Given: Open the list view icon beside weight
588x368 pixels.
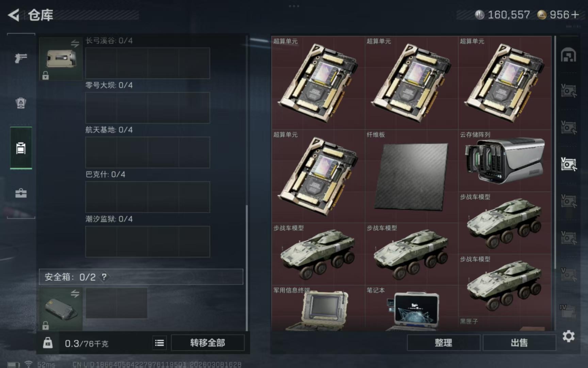Looking at the screenshot, I should click(159, 343).
